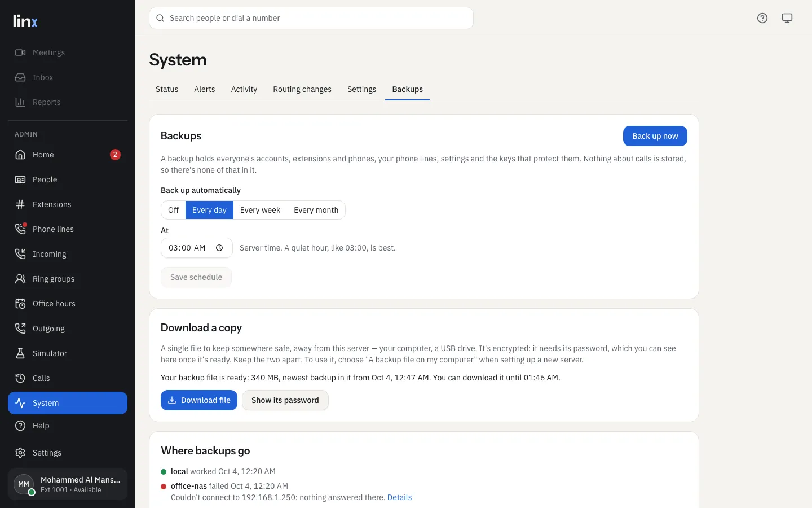Open the People section

click(x=68, y=179)
